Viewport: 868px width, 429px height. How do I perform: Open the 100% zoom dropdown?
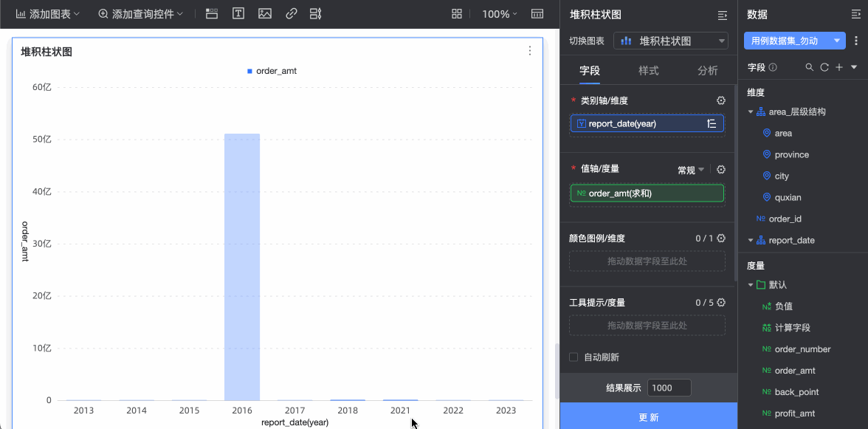click(499, 14)
